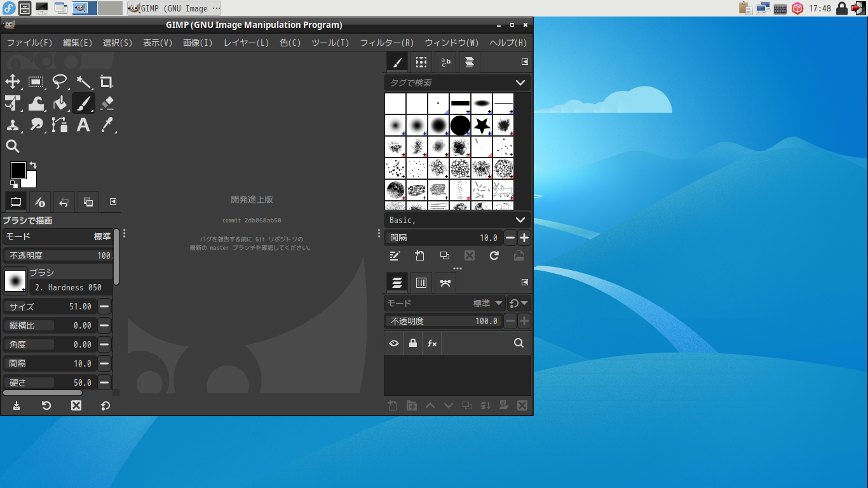
Task: Click the '2. Hardness 050' brush name field
Action: [x=71, y=287]
